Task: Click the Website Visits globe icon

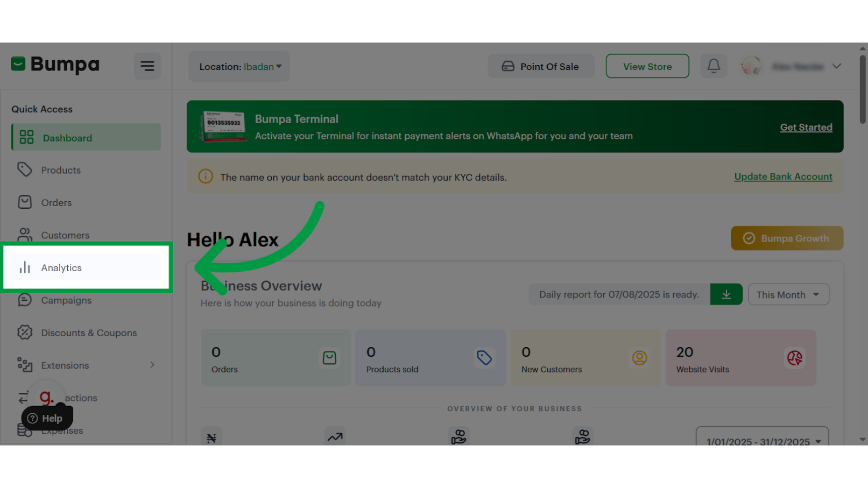Action: point(795,358)
